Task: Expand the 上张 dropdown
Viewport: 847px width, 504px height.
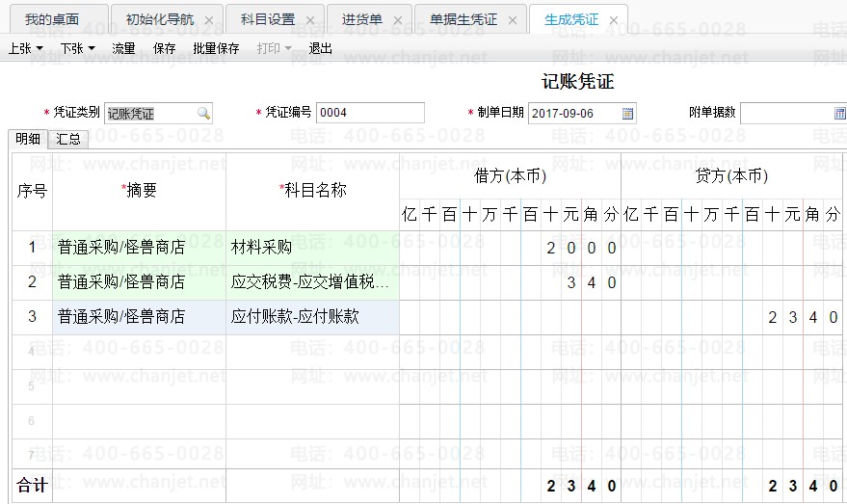Action: pyautogui.click(x=25, y=48)
